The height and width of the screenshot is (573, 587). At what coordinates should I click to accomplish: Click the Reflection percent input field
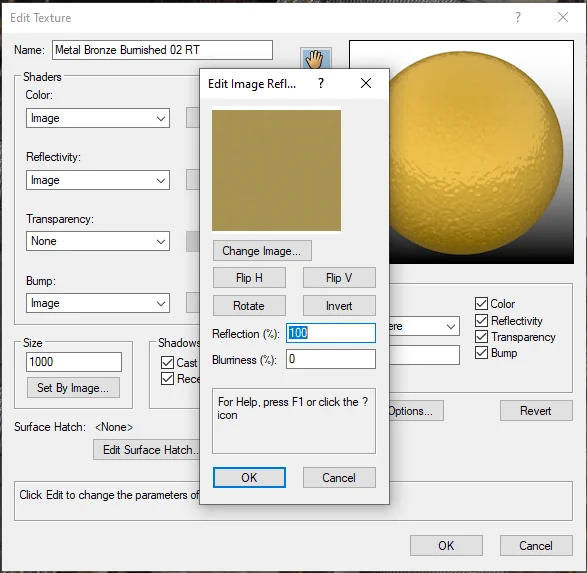331,333
